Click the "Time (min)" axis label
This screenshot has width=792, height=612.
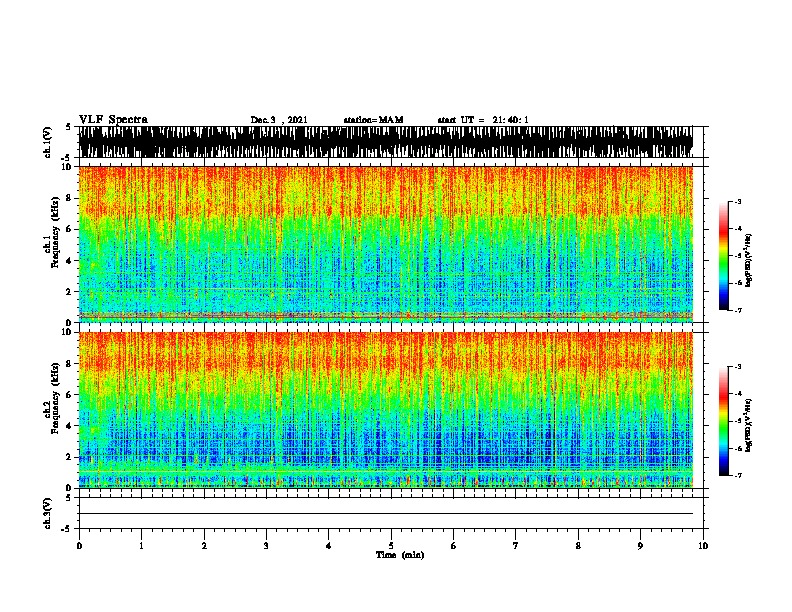(x=400, y=555)
